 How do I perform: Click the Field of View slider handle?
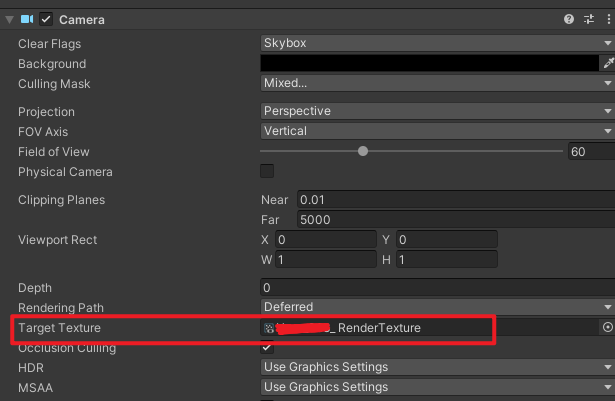click(363, 151)
